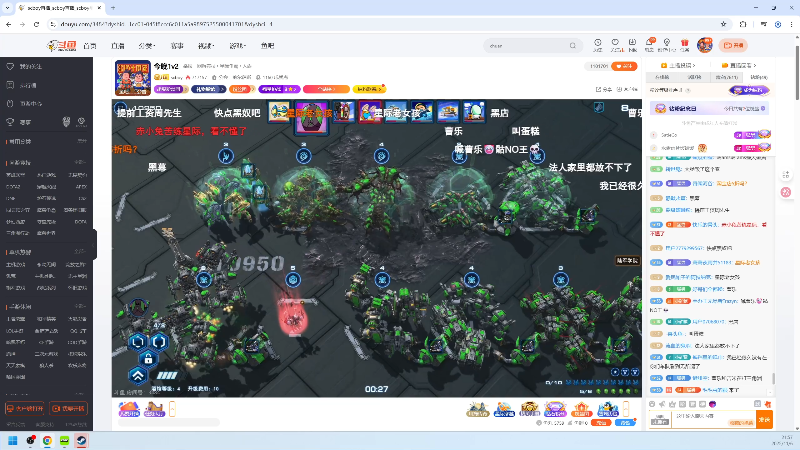Switch to the third chat panel tab
This screenshot has height=450, width=800.
727,77
